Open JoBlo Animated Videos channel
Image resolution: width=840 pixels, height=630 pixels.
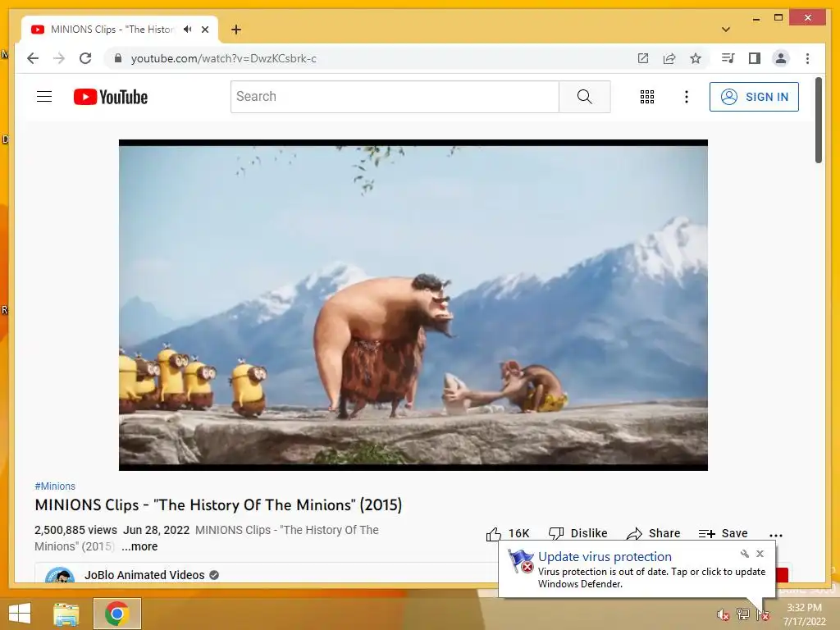pos(144,575)
